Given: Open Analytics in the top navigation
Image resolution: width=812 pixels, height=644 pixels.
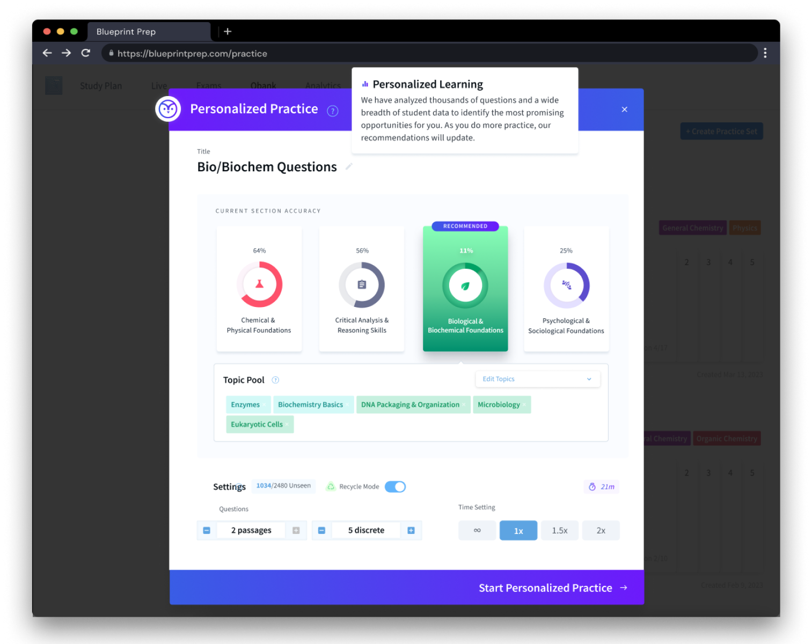Looking at the screenshot, I should pos(323,86).
